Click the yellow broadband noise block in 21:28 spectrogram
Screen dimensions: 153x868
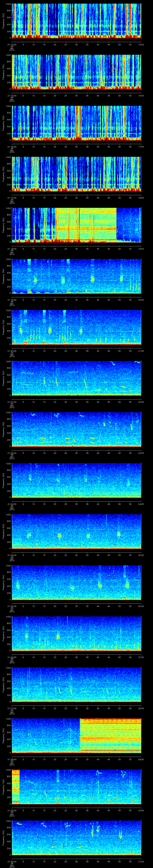pyautogui.click(x=111, y=736)
